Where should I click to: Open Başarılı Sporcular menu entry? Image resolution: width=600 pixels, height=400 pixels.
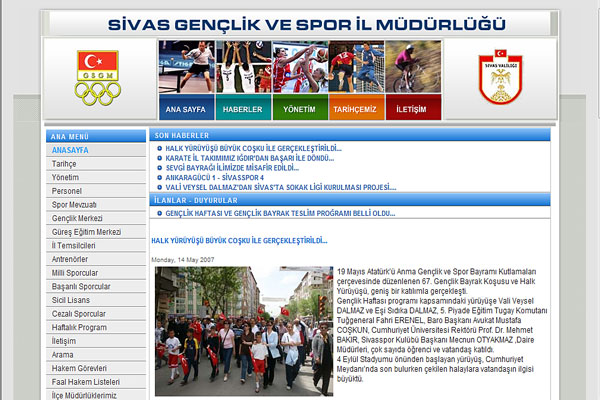click(x=96, y=287)
